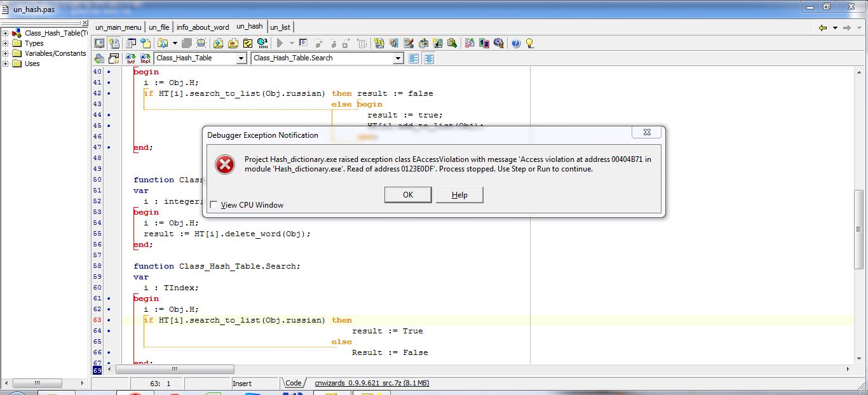Switch to the info_about_word tab
Screen dimensions: 868x395
[203, 27]
